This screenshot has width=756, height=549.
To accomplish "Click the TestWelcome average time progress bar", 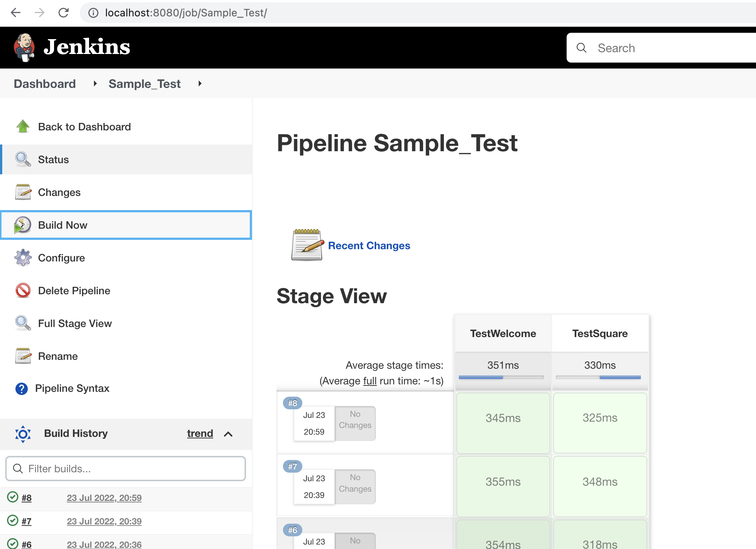I will (501, 377).
